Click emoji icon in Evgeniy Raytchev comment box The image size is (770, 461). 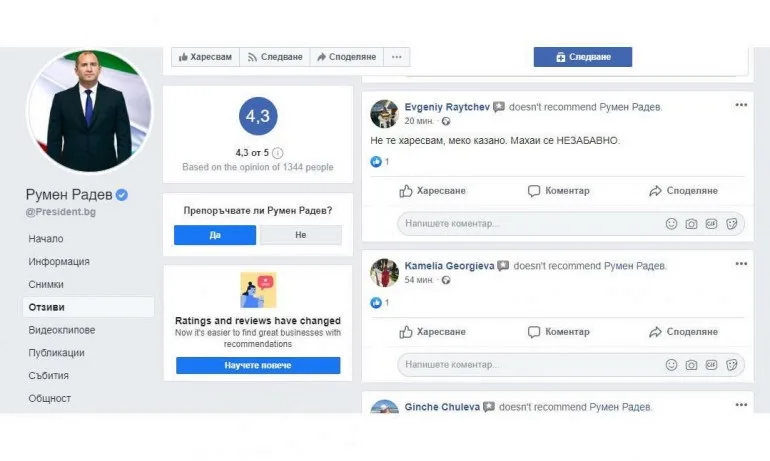(x=671, y=224)
